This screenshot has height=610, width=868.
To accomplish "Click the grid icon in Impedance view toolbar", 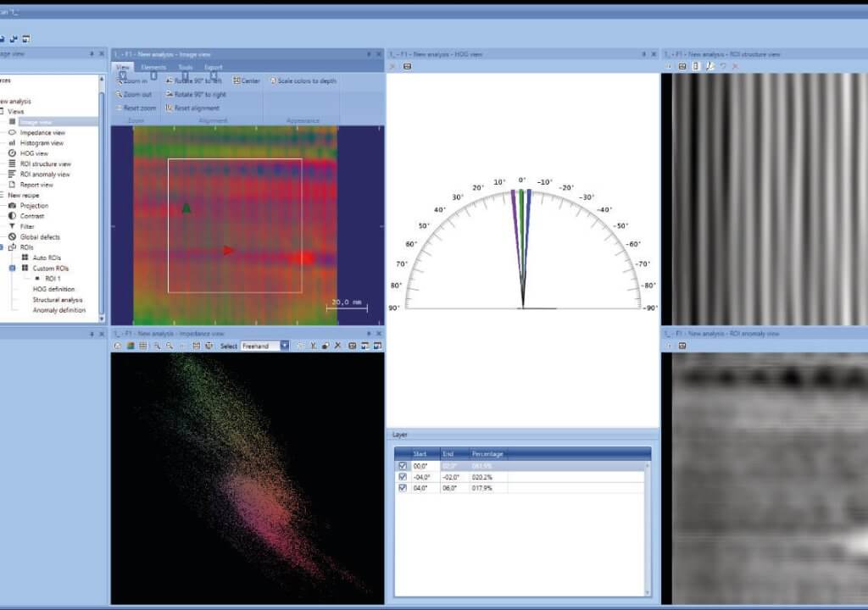I will pyautogui.click(x=142, y=346).
